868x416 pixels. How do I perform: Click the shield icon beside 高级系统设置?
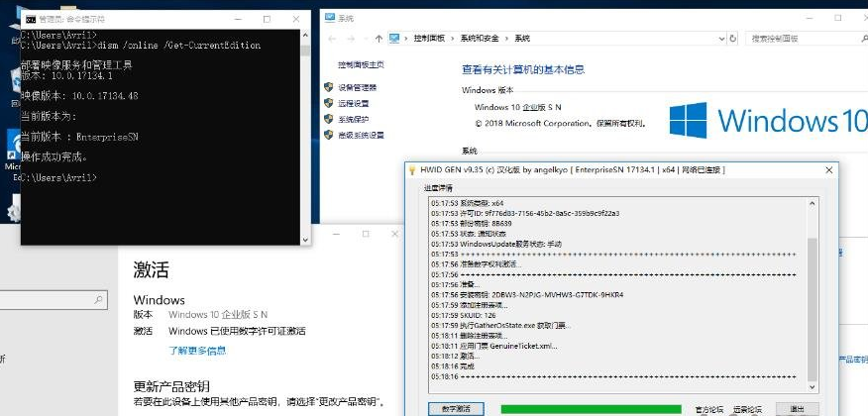pyautogui.click(x=328, y=135)
